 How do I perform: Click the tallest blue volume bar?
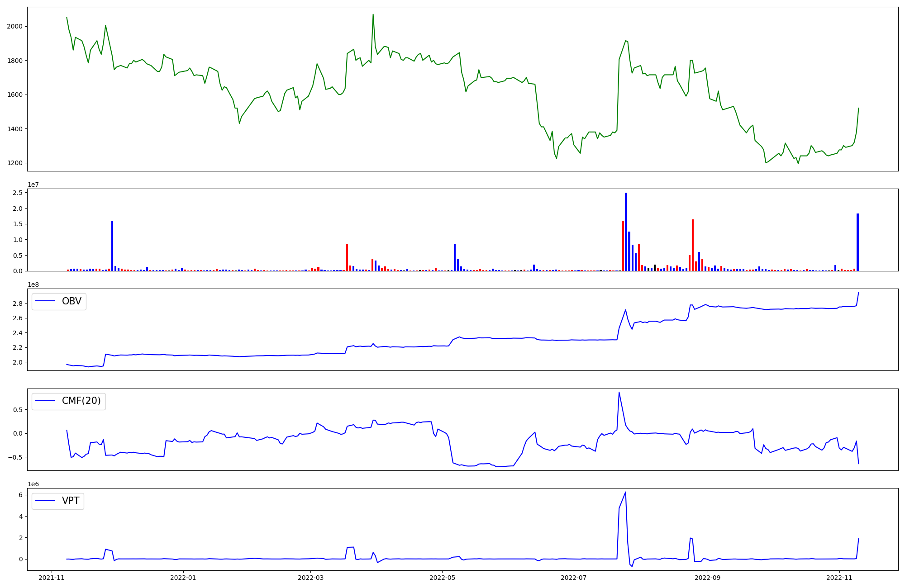(x=626, y=232)
